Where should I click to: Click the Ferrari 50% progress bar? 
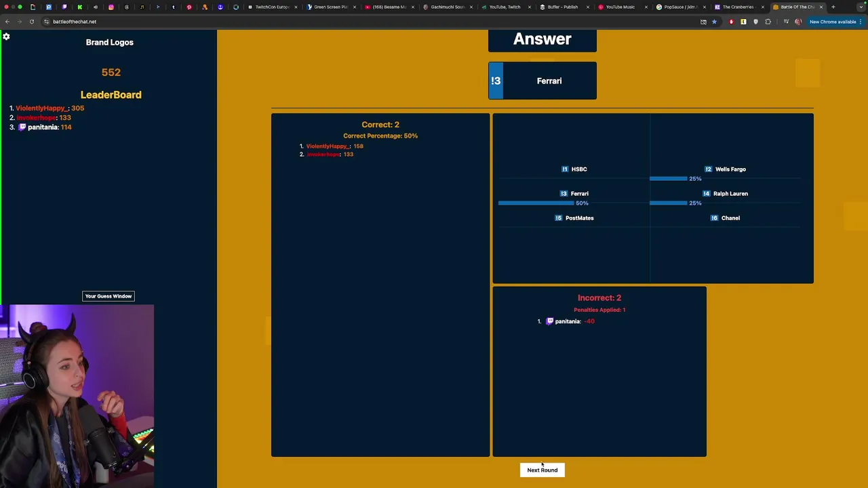click(536, 203)
